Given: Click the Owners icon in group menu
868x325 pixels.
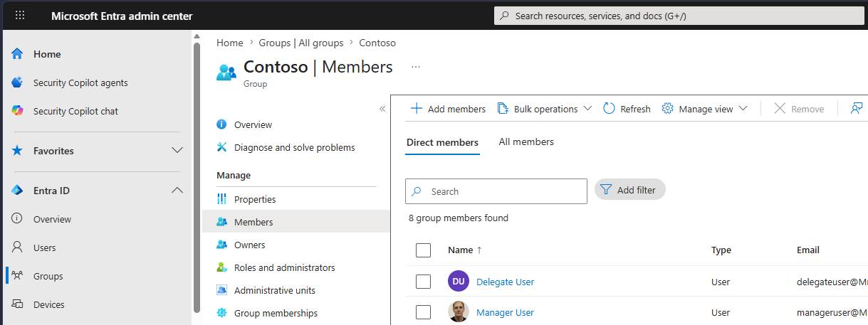Looking at the screenshot, I should tap(221, 245).
